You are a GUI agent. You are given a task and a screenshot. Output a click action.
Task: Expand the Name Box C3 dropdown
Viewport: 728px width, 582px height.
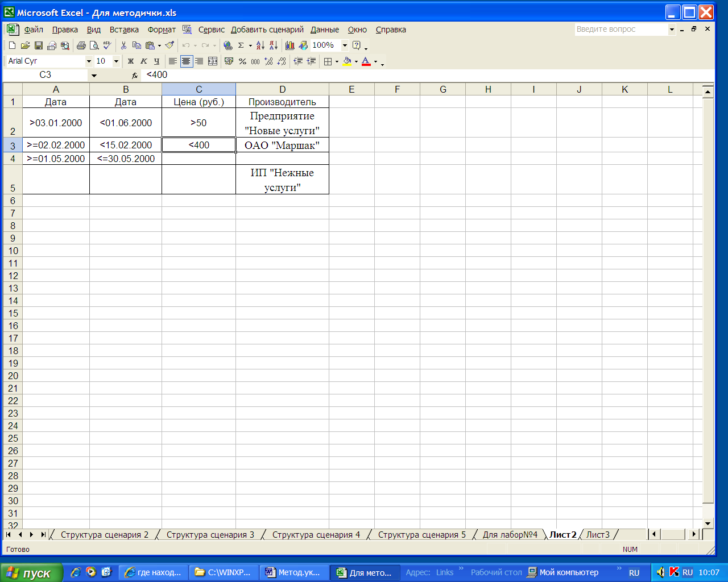tap(94, 75)
